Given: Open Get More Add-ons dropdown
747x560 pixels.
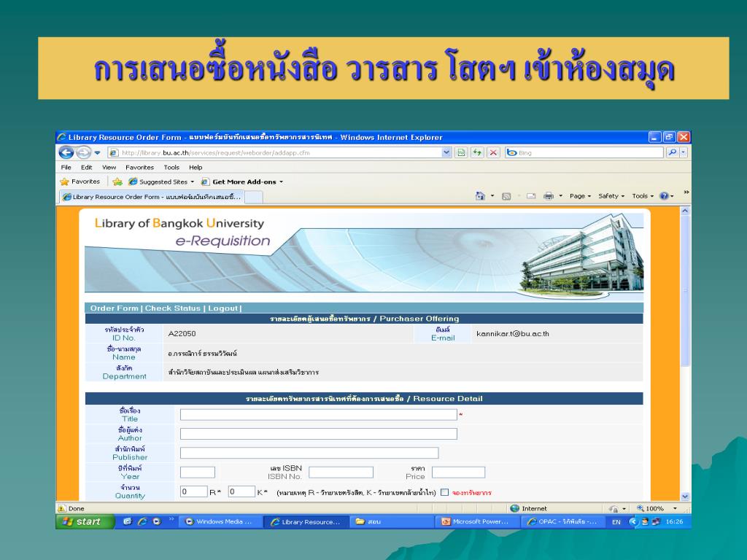Looking at the screenshot, I should [242, 182].
